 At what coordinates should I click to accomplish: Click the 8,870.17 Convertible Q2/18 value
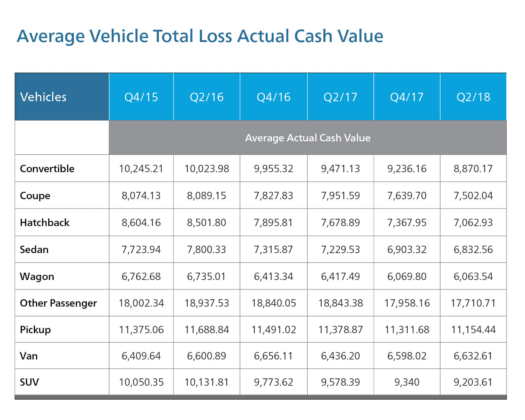(473, 168)
